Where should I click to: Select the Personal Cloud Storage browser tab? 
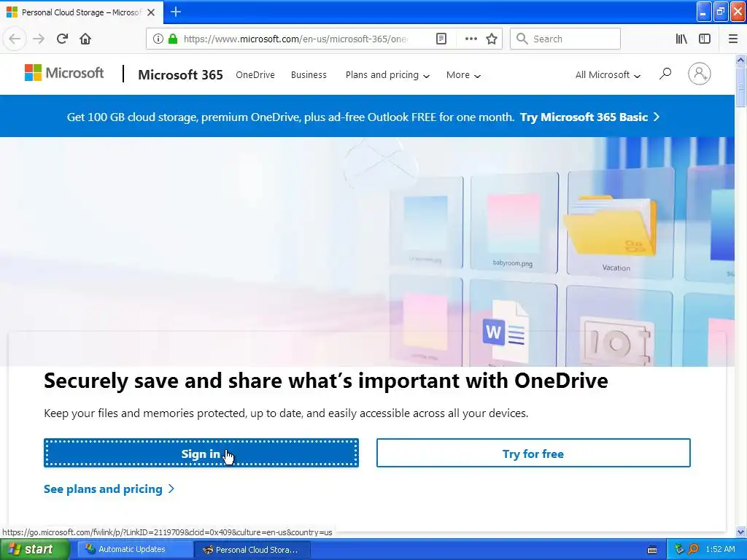(82, 12)
